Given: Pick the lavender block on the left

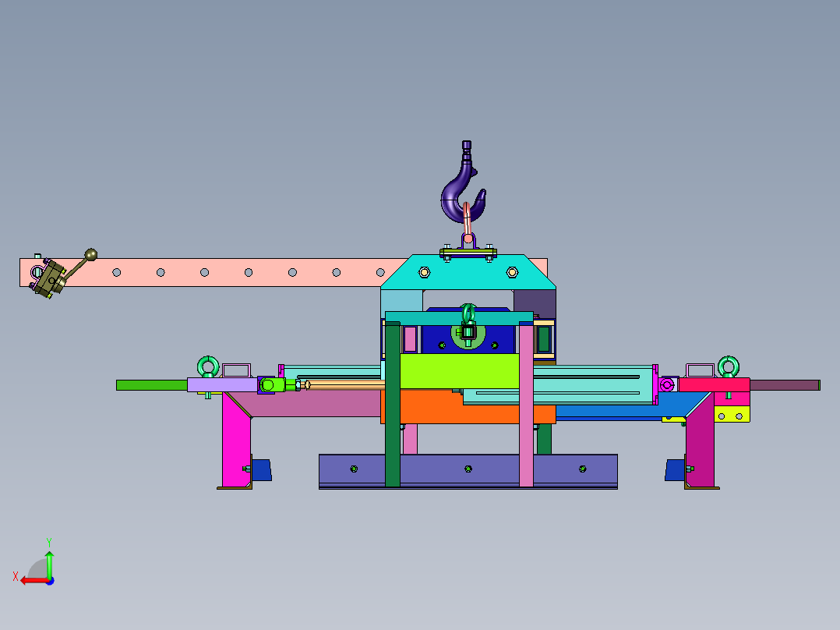Looking at the screenshot, I should 222,385.
